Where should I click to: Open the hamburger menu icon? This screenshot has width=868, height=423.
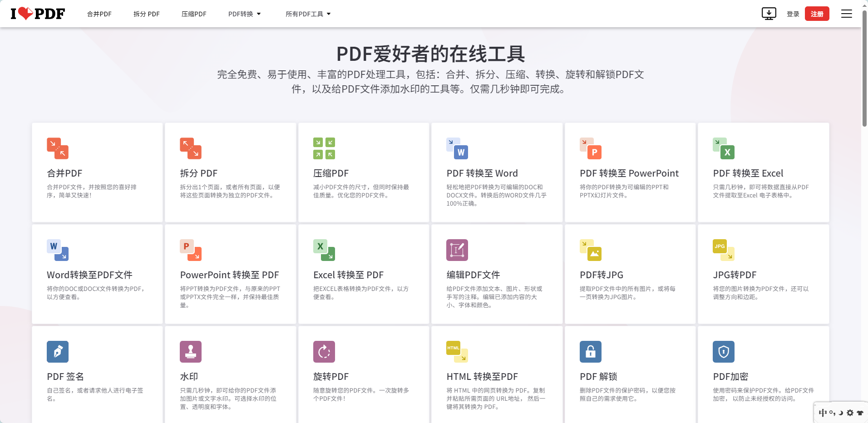click(846, 14)
